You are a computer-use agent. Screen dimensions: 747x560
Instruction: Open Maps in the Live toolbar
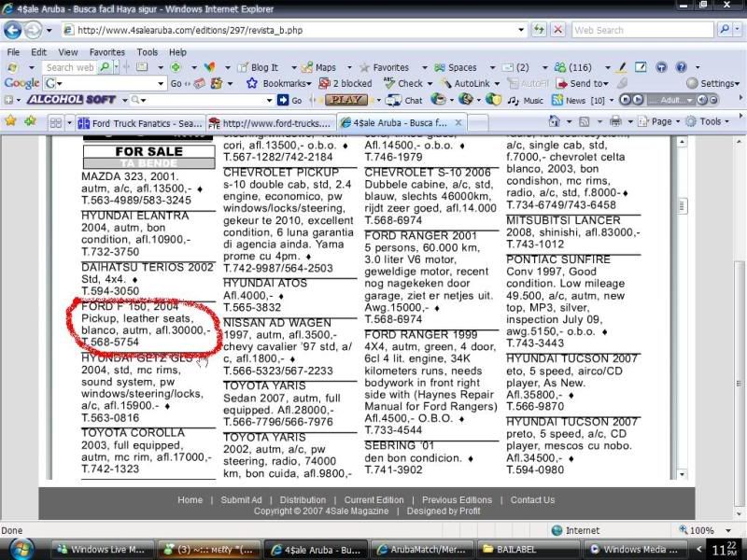click(319, 67)
